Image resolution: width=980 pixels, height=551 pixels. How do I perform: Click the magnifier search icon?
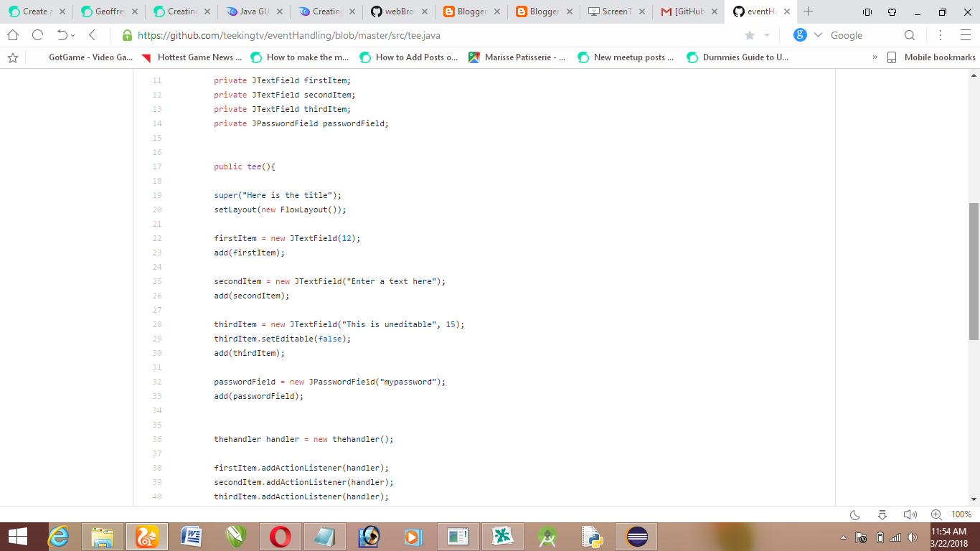tap(910, 35)
